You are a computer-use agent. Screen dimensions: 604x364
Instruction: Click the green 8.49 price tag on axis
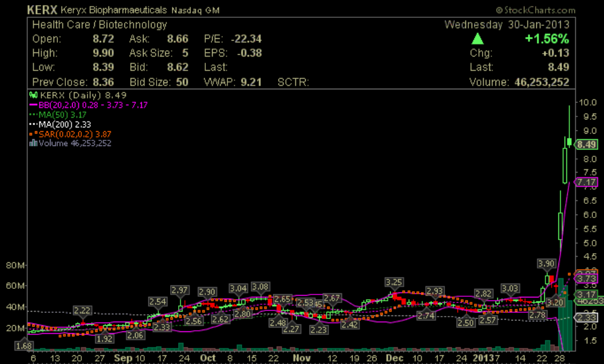click(x=586, y=144)
